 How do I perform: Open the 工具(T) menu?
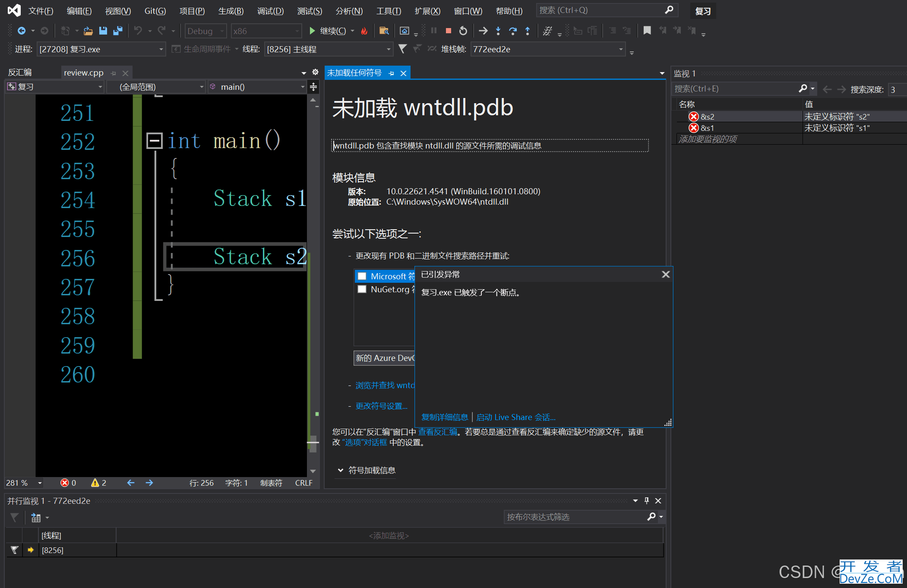[389, 11]
